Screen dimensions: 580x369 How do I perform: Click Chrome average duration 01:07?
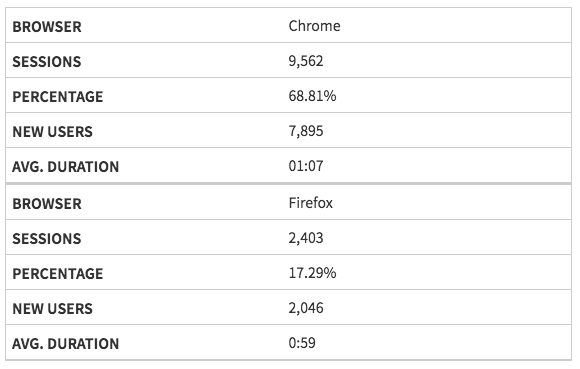pos(306,166)
